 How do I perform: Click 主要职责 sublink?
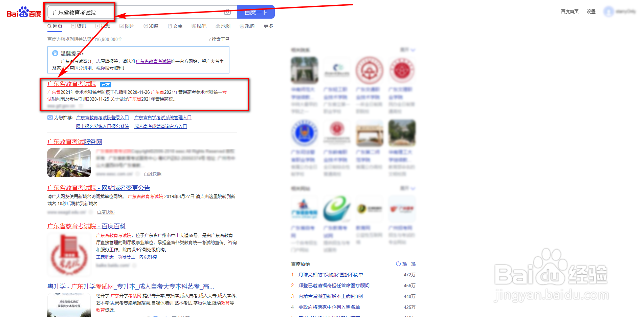105,257
